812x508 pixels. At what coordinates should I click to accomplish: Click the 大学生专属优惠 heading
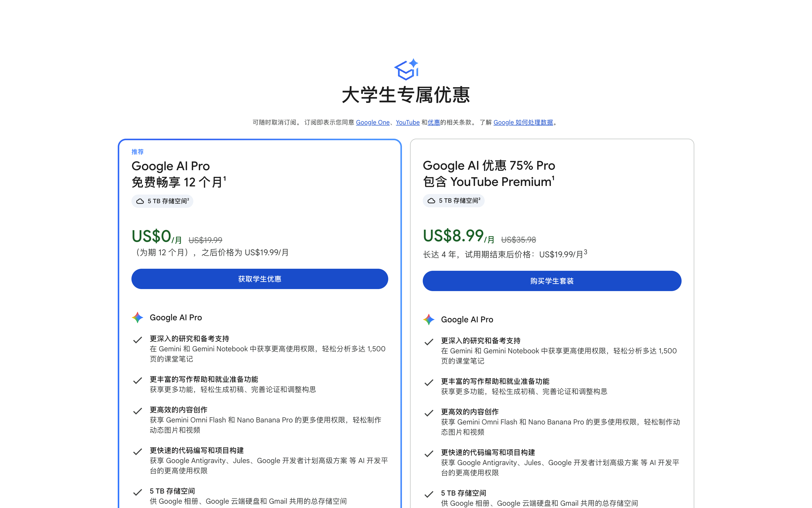(406, 95)
